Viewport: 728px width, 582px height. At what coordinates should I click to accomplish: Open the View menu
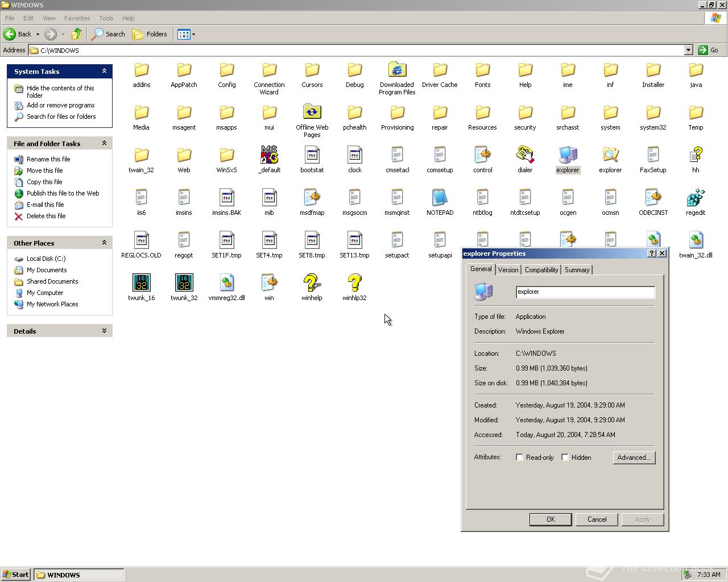(49, 18)
